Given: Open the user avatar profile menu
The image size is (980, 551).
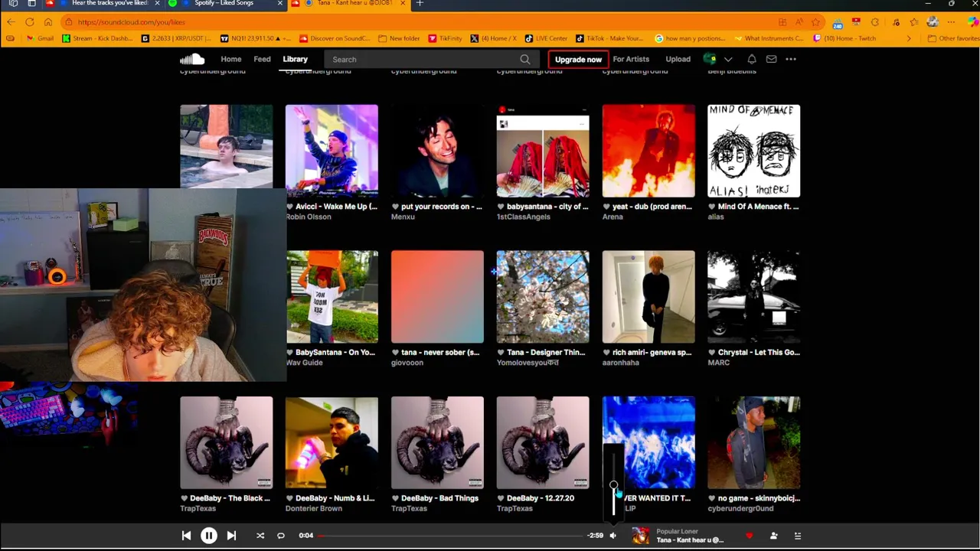Looking at the screenshot, I should point(710,59).
